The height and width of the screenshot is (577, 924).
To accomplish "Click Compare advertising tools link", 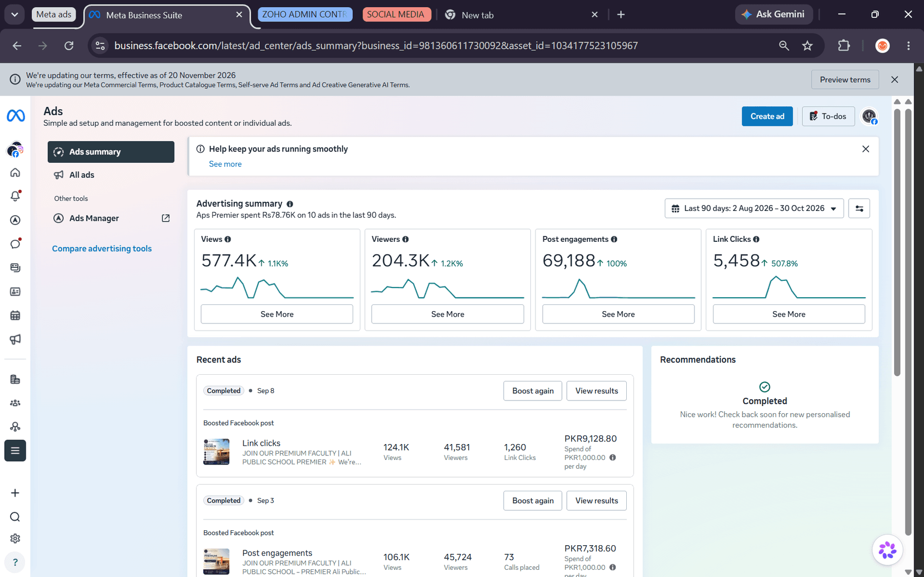I will point(102,248).
